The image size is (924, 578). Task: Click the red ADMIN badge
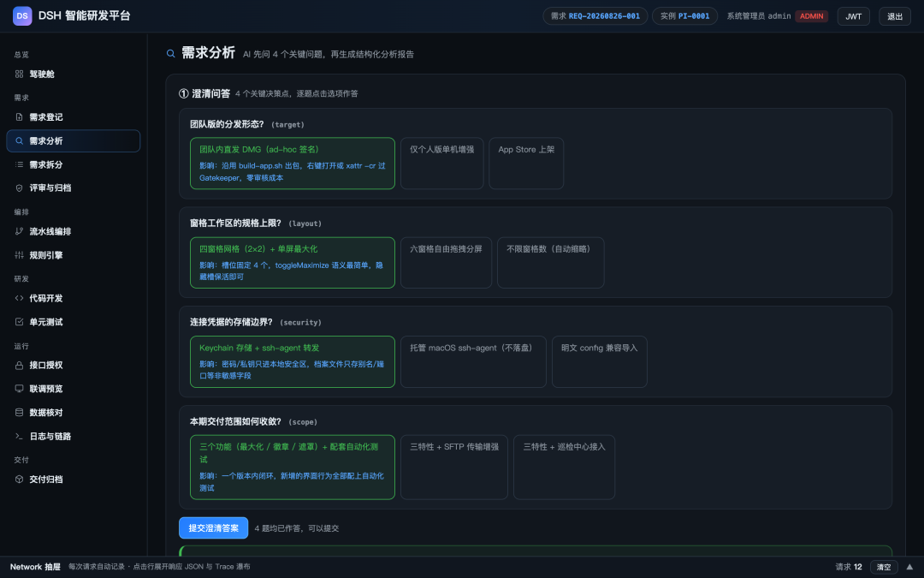(x=811, y=16)
